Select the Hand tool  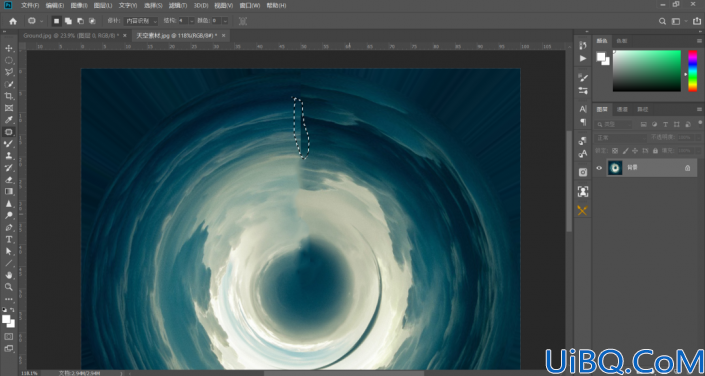(9, 275)
